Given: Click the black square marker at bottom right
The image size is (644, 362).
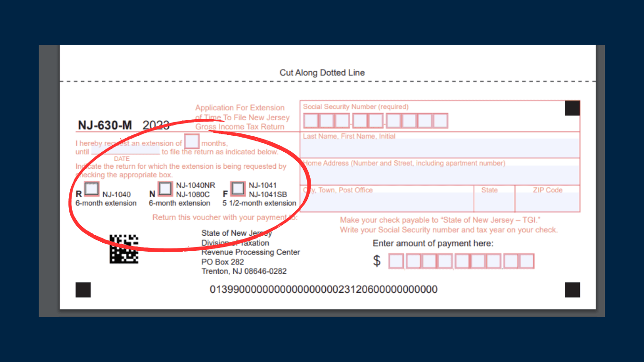Looking at the screenshot, I should (x=572, y=290).
